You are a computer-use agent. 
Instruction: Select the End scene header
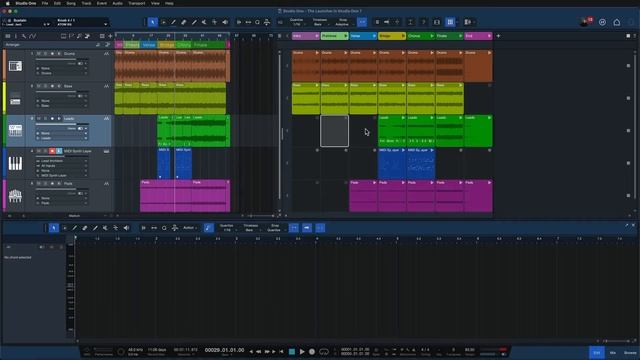click(x=478, y=36)
